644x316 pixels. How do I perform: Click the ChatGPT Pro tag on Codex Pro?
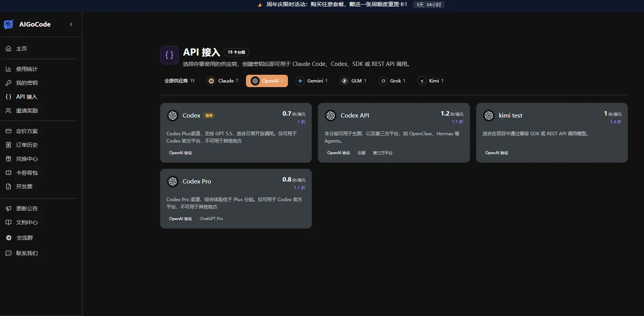(211, 219)
